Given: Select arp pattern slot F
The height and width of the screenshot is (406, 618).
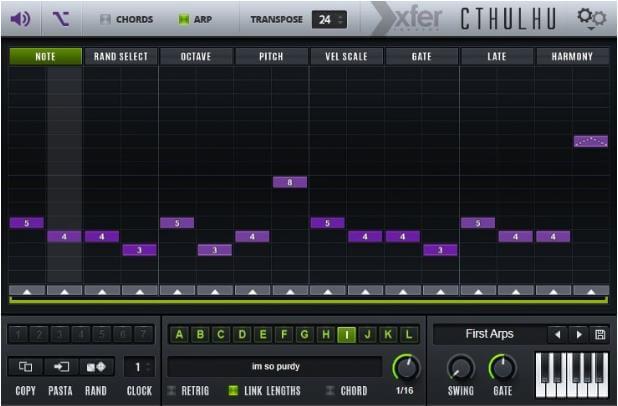Looking at the screenshot, I should point(284,335).
